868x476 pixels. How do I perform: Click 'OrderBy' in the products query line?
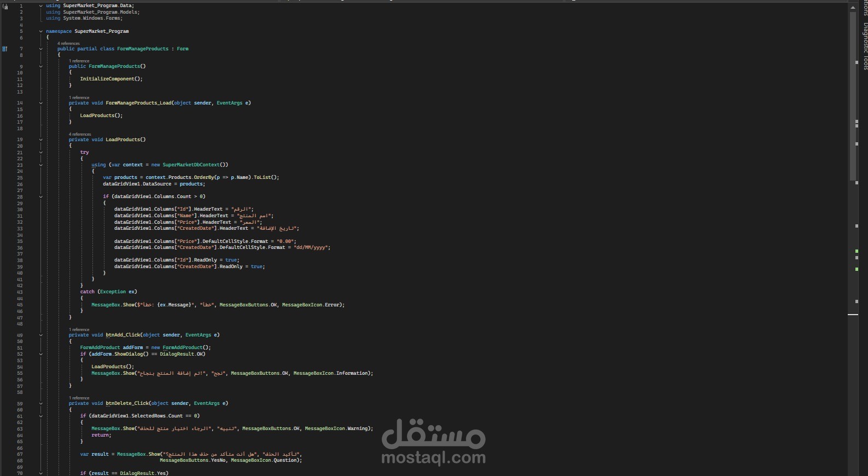click(203, 177)
